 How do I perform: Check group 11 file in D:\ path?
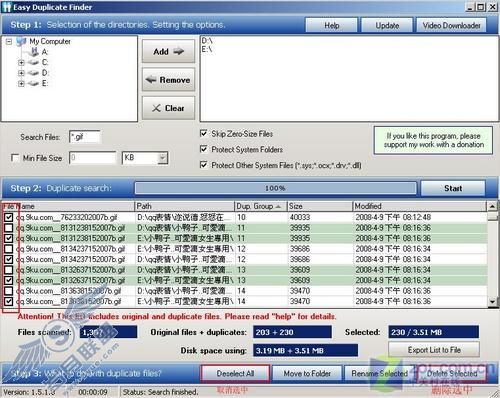point(9,228)
